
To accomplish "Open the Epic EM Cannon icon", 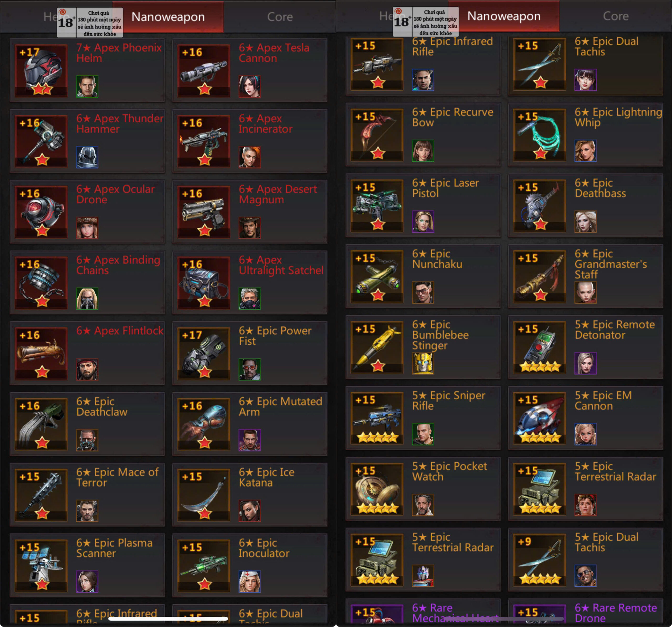I will tap(539, 418).
